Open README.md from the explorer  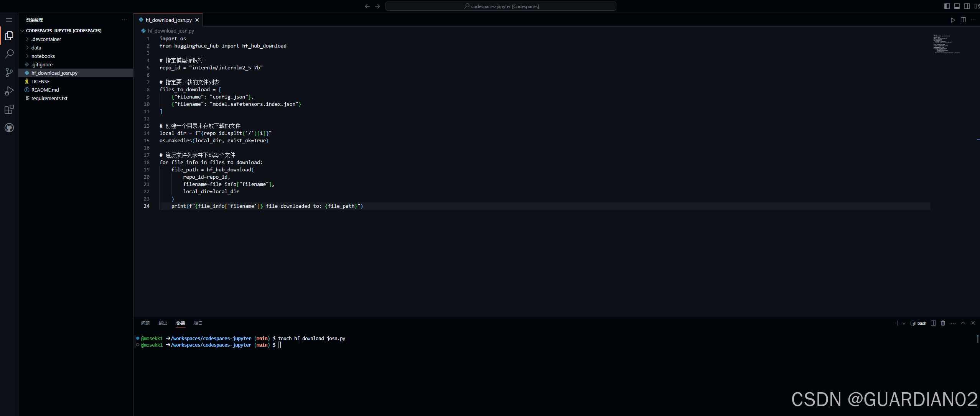coord(45,90)
